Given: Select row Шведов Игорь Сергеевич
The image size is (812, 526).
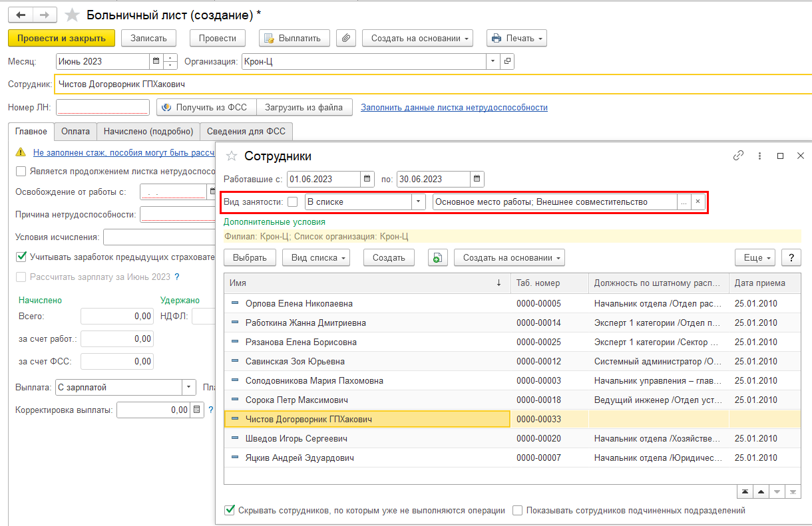Looking at the screenshot, I should pyautogui.click(x=512, y=438).
